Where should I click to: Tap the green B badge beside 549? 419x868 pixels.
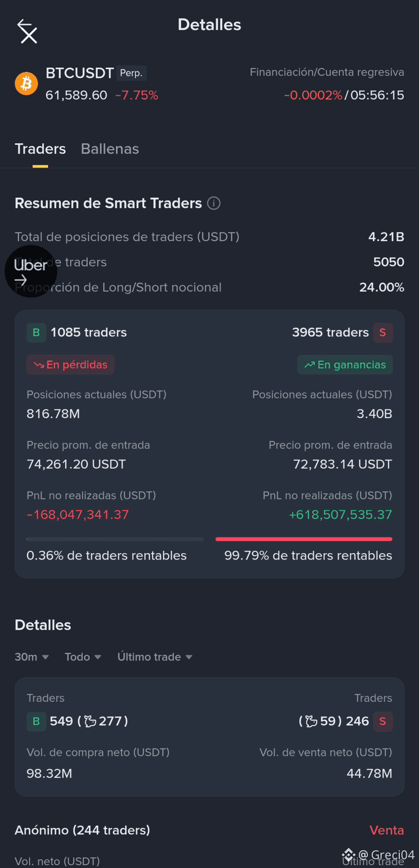36,721
